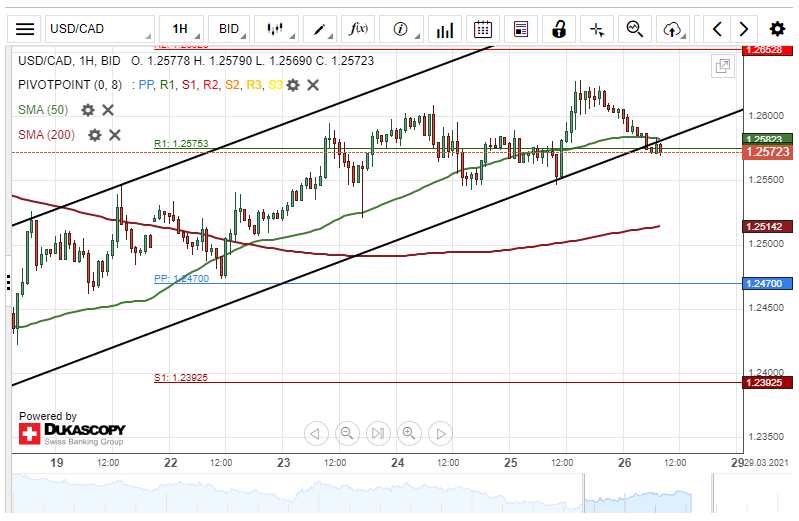Open the pencil drawing tools
Viewport: 799px width, 521px height.
click(319, 29)
